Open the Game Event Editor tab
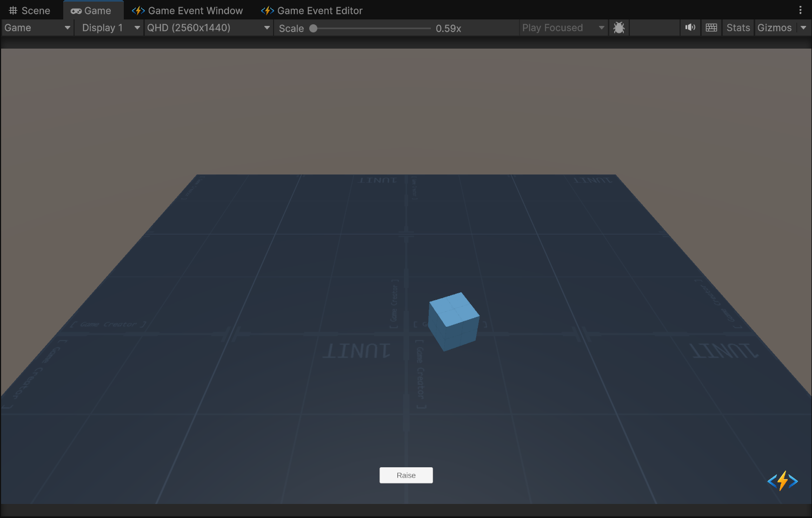The image size is (812, 518). click(x=319, y=10)
